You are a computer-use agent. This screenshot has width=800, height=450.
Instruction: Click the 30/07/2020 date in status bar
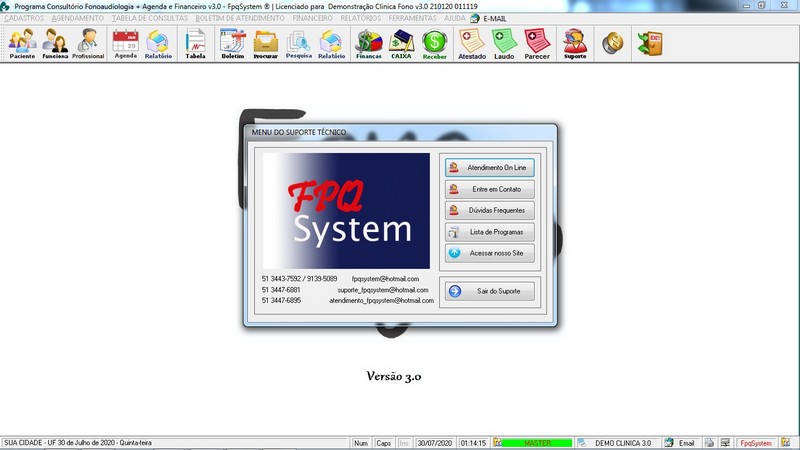point(435,443)
